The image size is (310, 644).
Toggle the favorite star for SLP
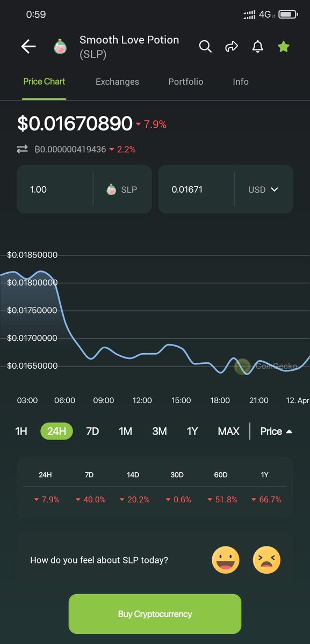pos(284,47)
